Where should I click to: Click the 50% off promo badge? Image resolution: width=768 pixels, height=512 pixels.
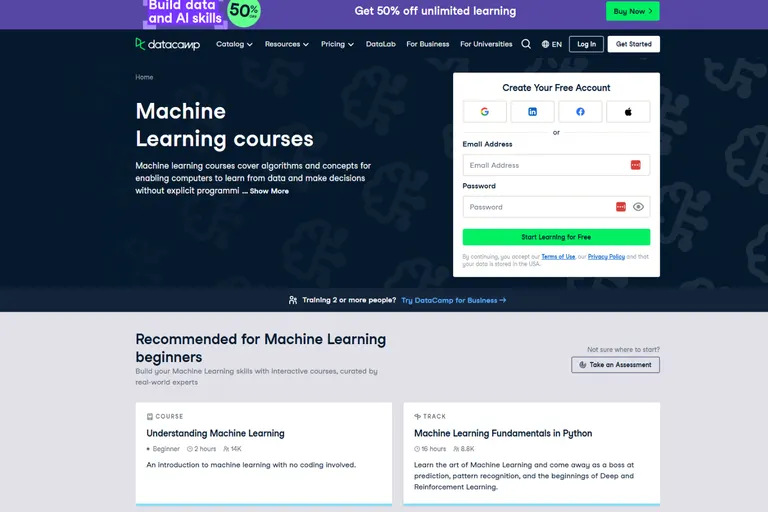(244, 12)
